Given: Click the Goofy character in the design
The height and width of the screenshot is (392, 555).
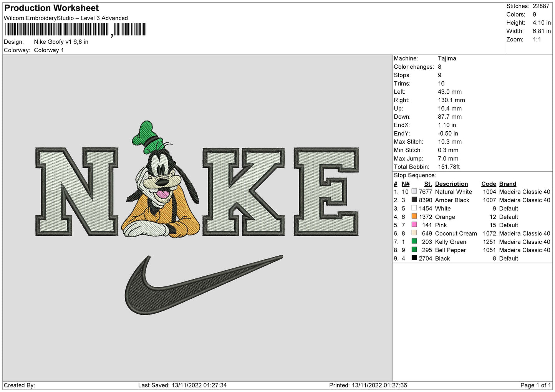Looking at the screenshot, I should [161, 179].
